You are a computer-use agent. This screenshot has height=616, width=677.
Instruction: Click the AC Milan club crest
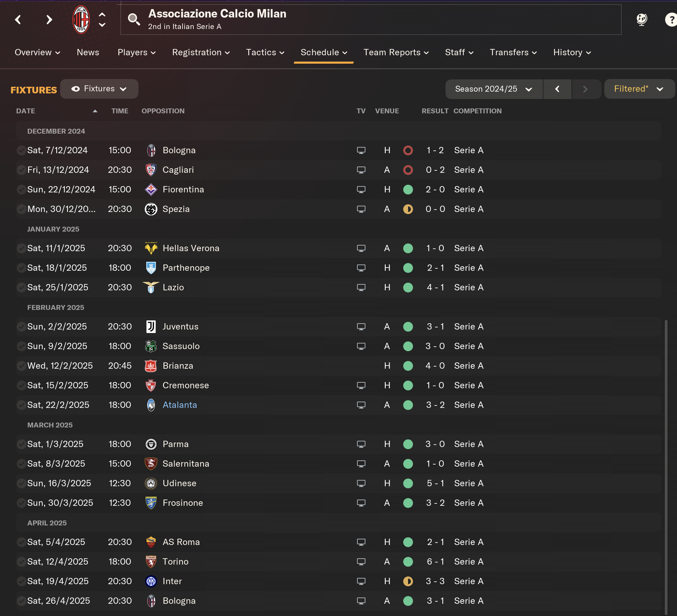point(81,20)
